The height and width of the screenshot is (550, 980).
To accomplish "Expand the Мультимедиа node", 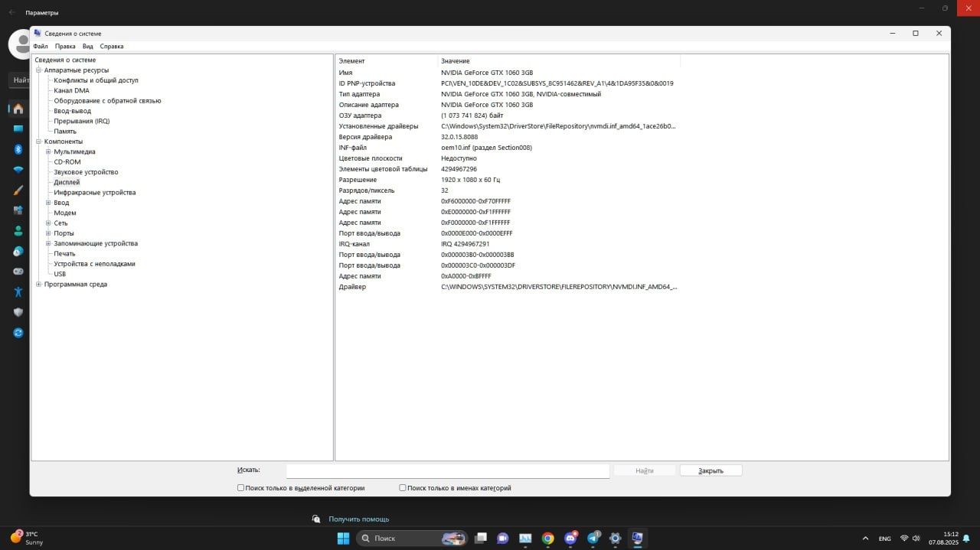I will [48, 151].
